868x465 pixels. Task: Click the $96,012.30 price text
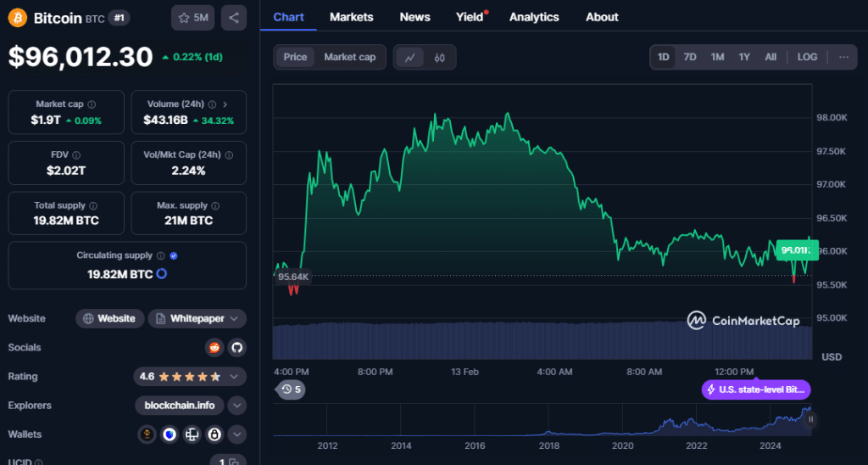click(x=81, y=57)
